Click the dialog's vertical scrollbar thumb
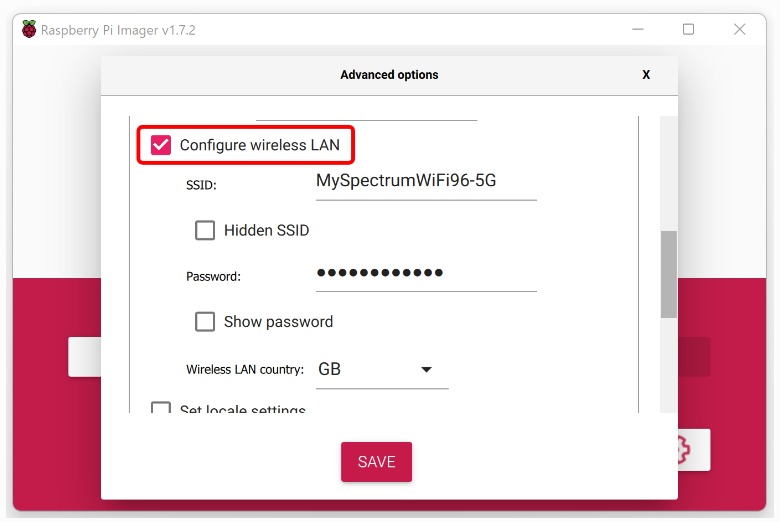 point(669,274)
